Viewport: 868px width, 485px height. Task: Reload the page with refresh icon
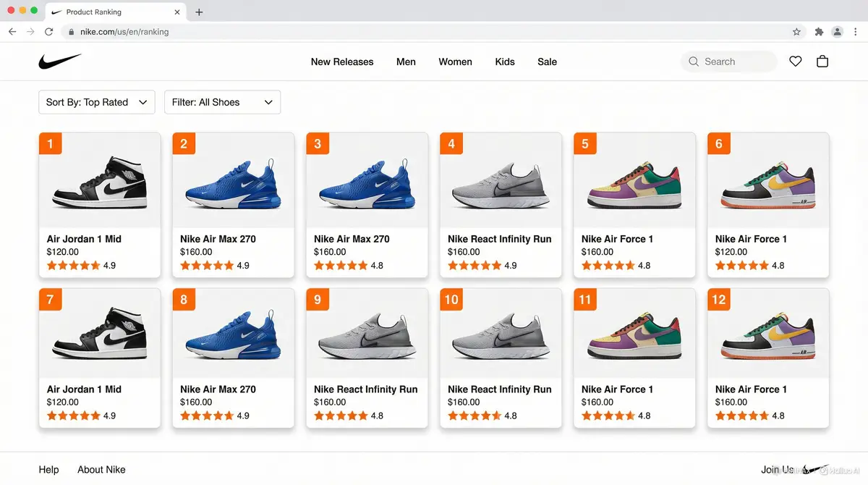tap(49, 32)
